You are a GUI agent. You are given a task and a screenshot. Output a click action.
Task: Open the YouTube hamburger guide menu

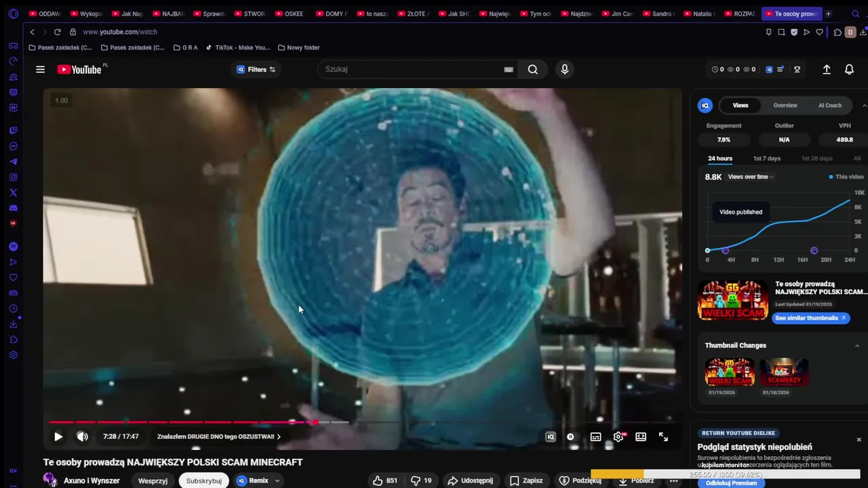point(40,69)
